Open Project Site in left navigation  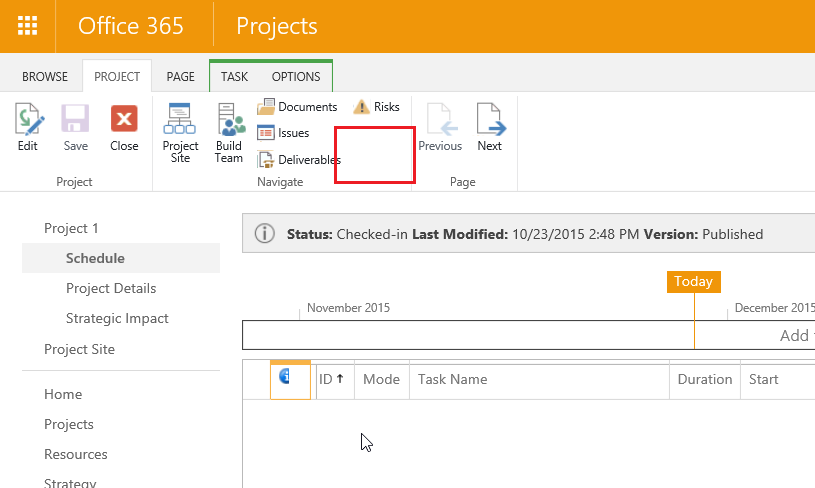point(80,349)
